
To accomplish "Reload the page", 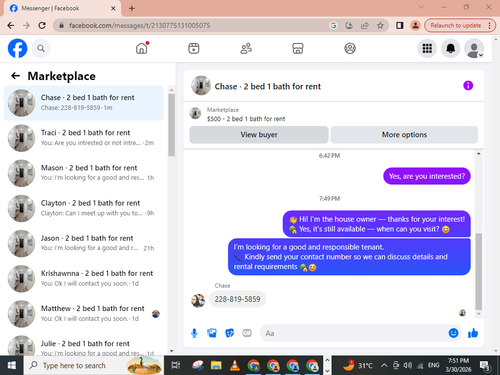I will [42, 25].
